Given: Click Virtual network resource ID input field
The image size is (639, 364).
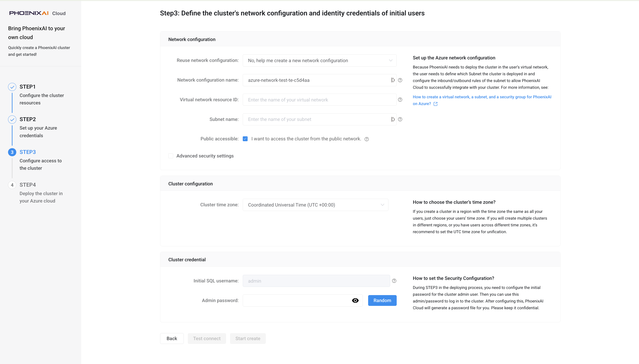Looking at the screenshot, I should tap(319, 100).
